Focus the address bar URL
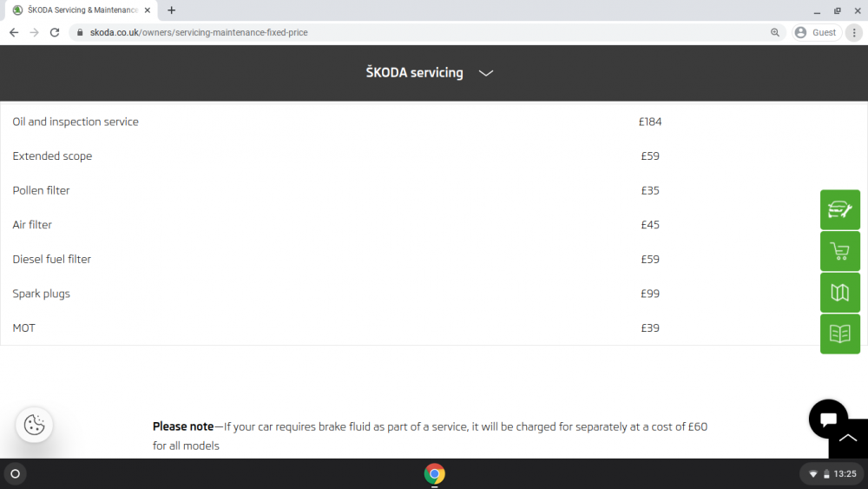 tap(199, 33)
